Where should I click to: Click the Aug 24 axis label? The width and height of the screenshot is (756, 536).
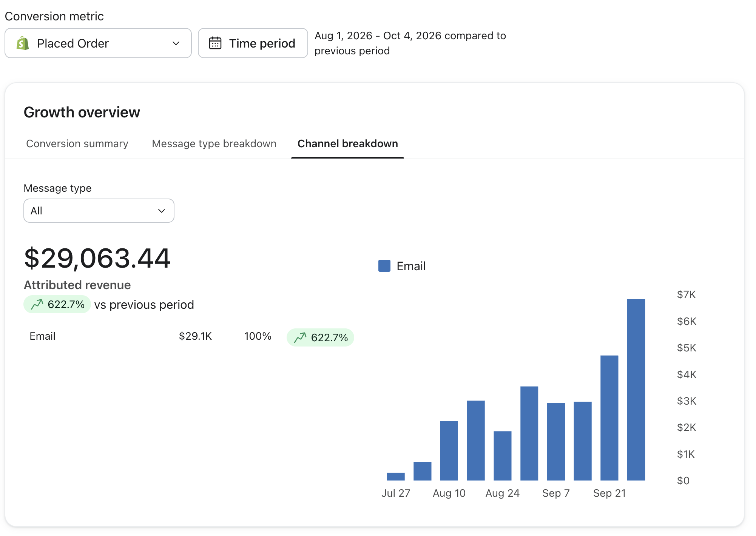[x=502, y=493]
